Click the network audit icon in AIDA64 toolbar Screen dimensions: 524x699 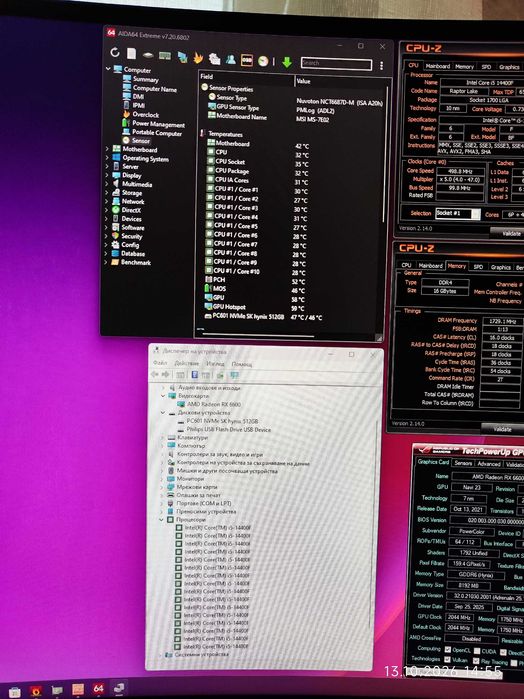[182, 57]
